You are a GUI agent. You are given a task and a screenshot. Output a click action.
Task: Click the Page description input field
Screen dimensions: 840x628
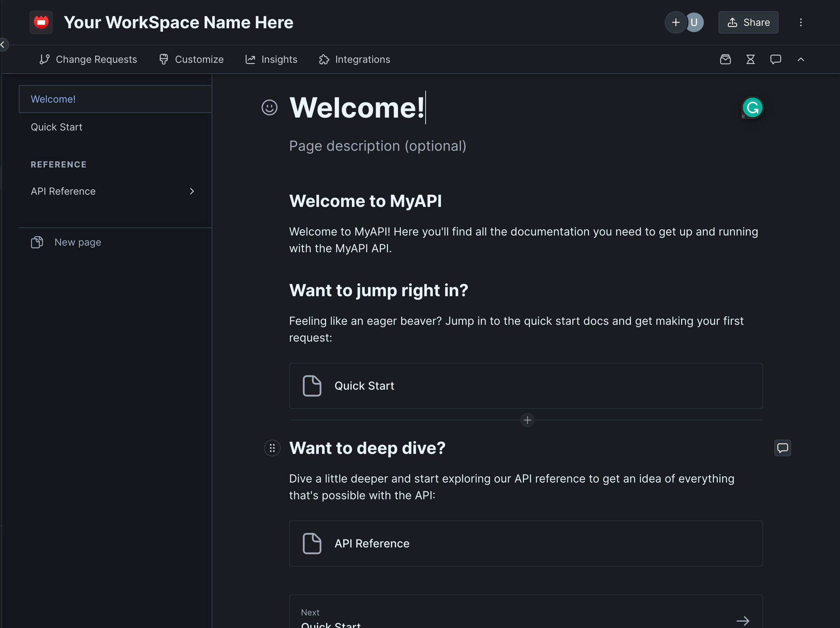pos(377,146)
